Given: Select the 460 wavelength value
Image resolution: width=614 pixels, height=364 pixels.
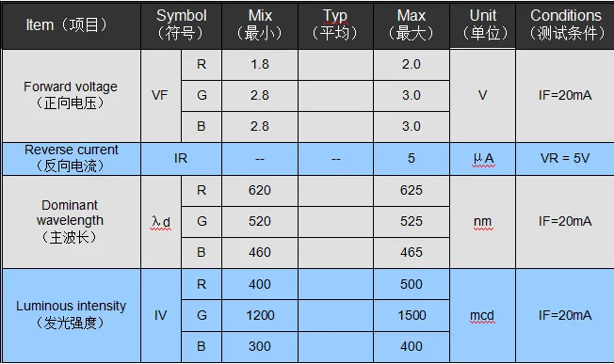Looking at the screenshot, I should [x=260, y=253].
